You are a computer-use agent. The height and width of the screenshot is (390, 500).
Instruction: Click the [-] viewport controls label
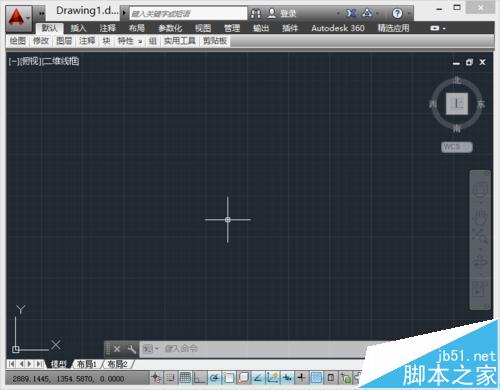(13, 61)
